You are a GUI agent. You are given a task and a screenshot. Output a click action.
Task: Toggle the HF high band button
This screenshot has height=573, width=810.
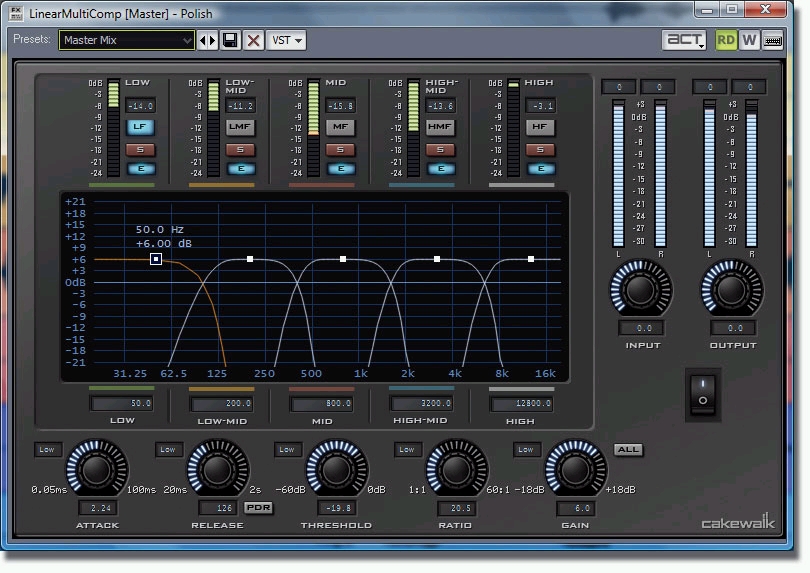(x=540, y=127)
